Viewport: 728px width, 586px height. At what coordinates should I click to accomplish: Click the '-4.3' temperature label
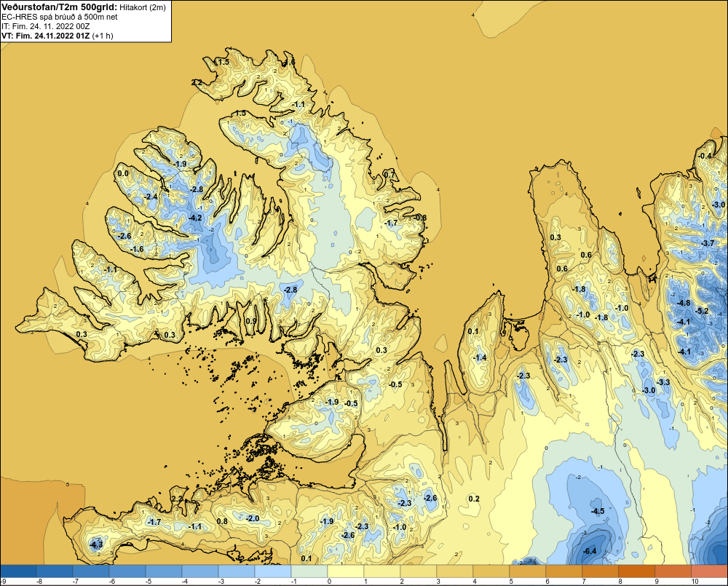96,544
